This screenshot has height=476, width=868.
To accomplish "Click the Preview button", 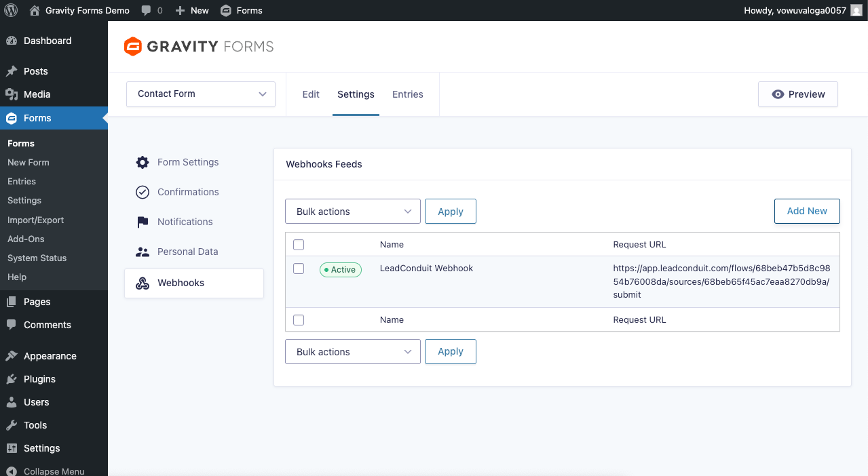I will 798,94.
